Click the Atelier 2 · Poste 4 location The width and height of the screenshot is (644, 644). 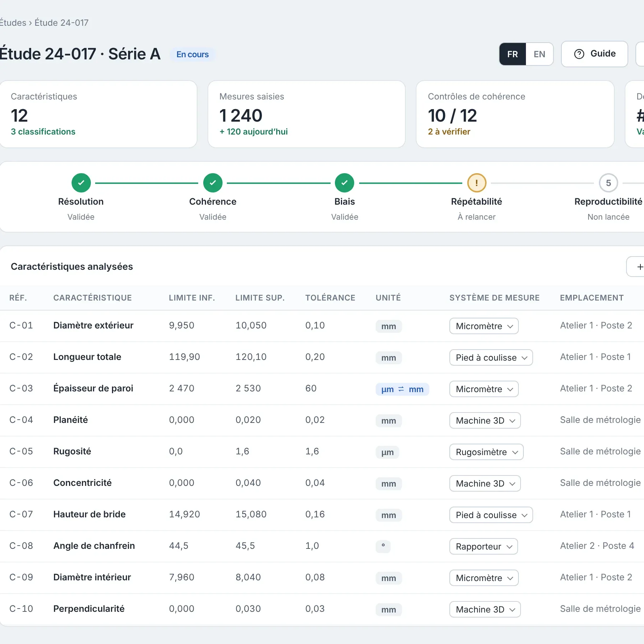(597, 546)
